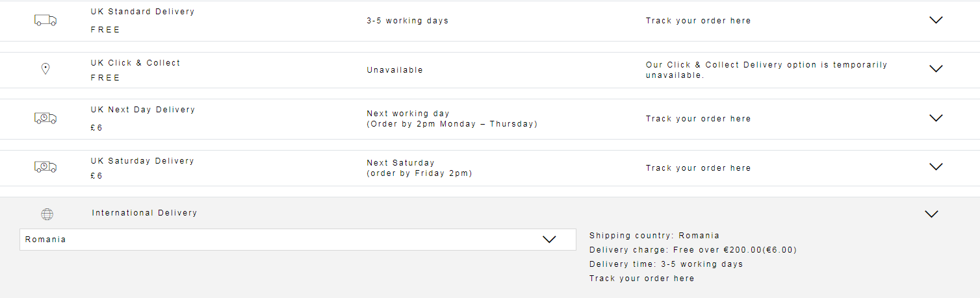The width and height of the screenshot is (980, 298).
Task: Click the Click & Collect location pin icon
Action: click(x=45, y=69)
